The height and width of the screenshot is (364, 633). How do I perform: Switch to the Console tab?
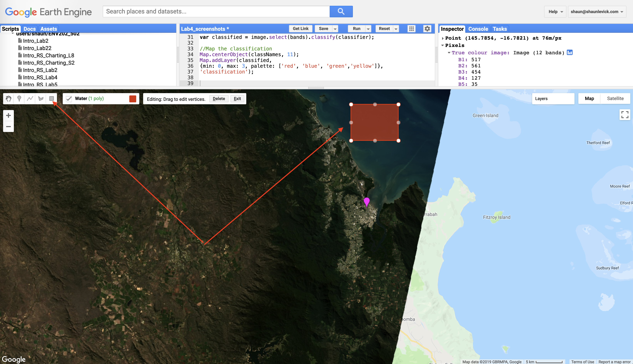coord(478,29)
